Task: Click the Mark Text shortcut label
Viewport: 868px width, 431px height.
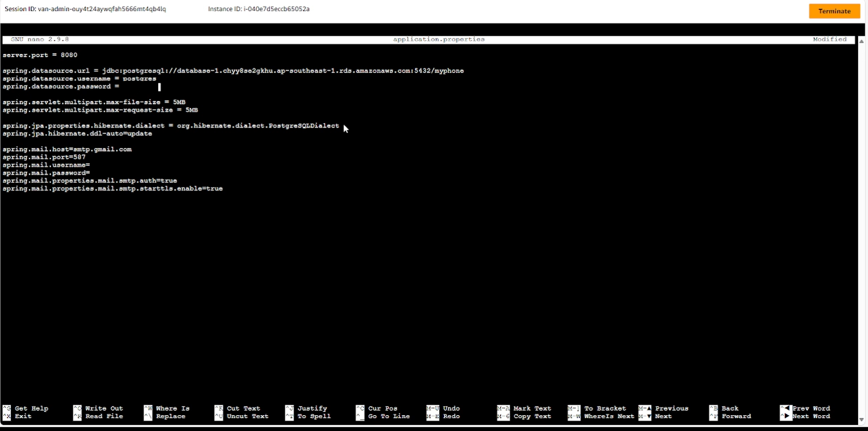Action: point(532,409)
